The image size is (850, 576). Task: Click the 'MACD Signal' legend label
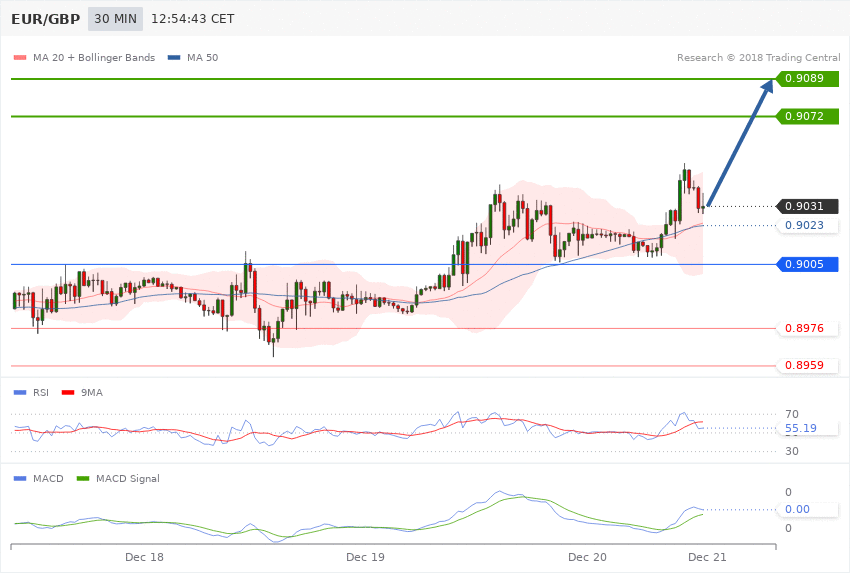click(128, 478)
